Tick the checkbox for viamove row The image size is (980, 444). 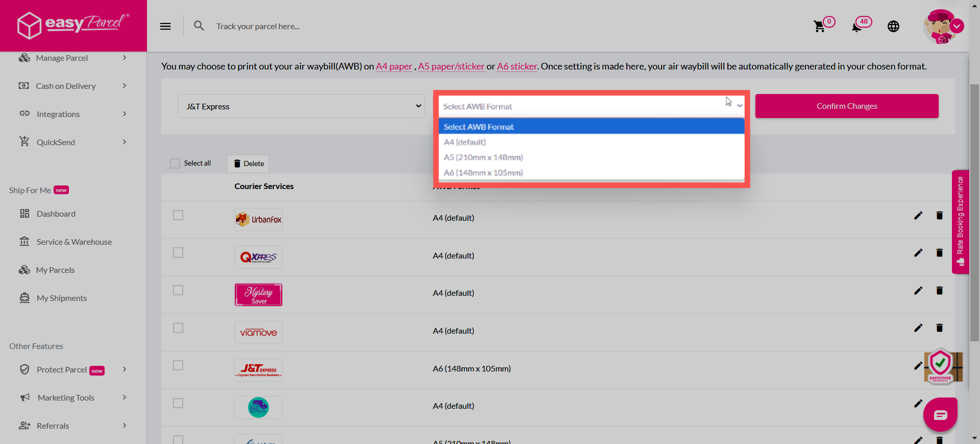[x=178, y=328]
